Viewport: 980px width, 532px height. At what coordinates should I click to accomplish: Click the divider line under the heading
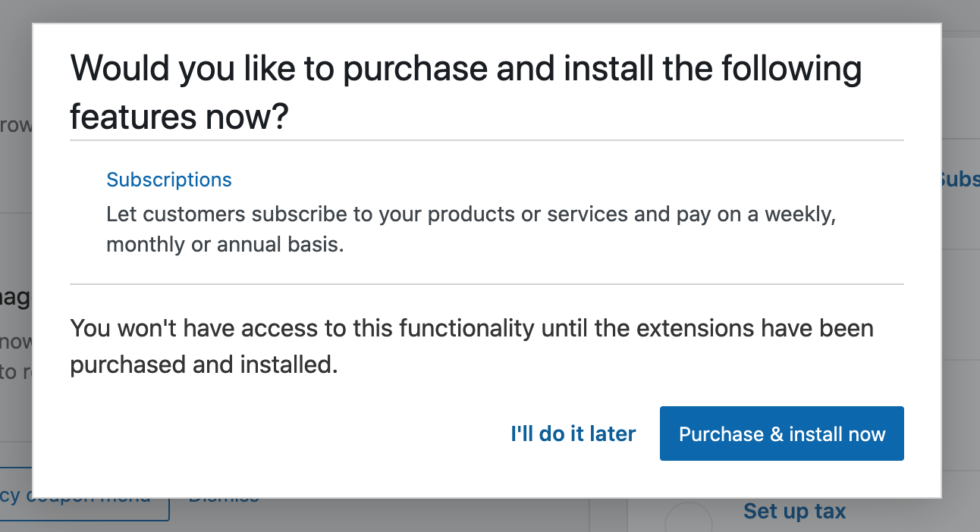click(x=487, y=140)
